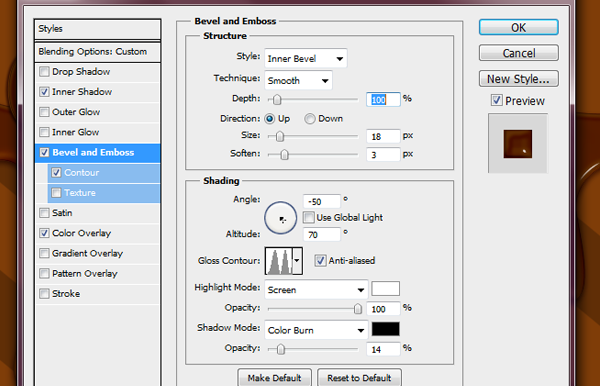Click the OK button
This screenshot has height=386, width=600.
(518, 28)
